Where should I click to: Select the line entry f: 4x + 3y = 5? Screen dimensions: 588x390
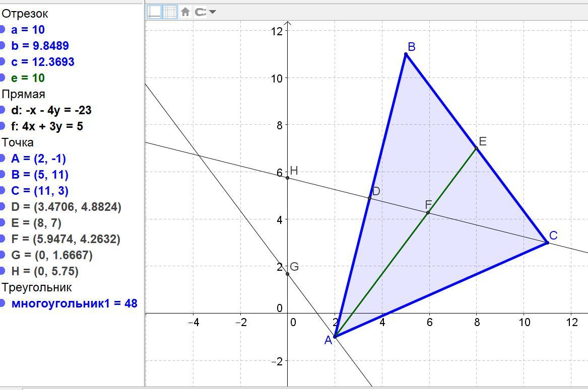[47, 126]
